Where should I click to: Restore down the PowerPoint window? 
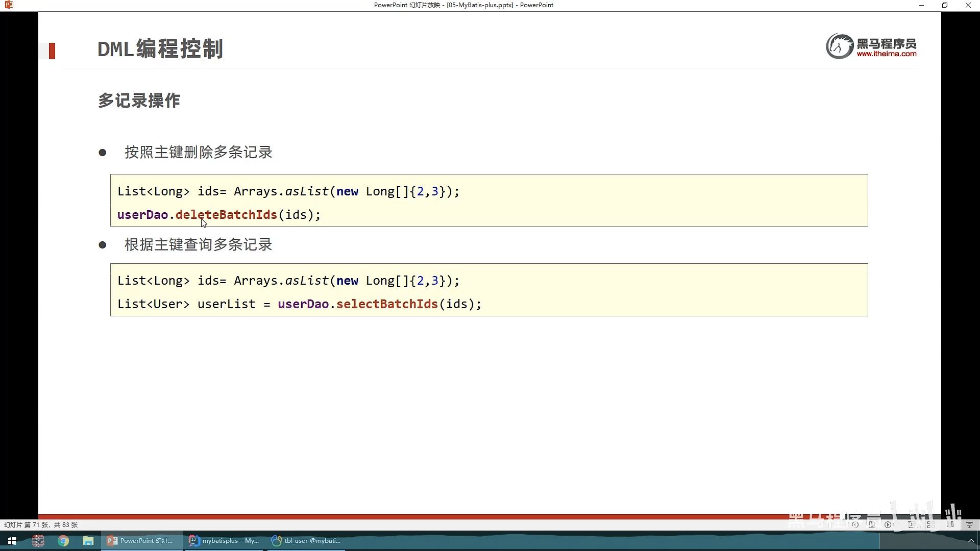945,5
